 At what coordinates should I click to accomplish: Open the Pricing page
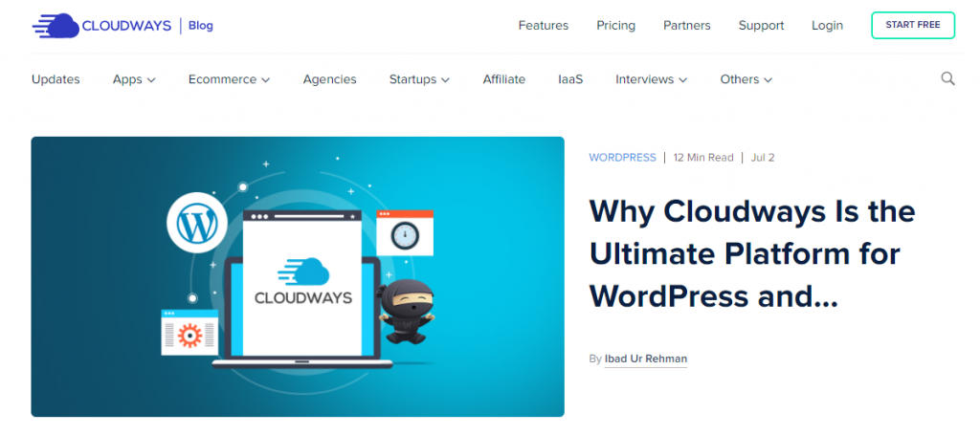tap(615, 26)
